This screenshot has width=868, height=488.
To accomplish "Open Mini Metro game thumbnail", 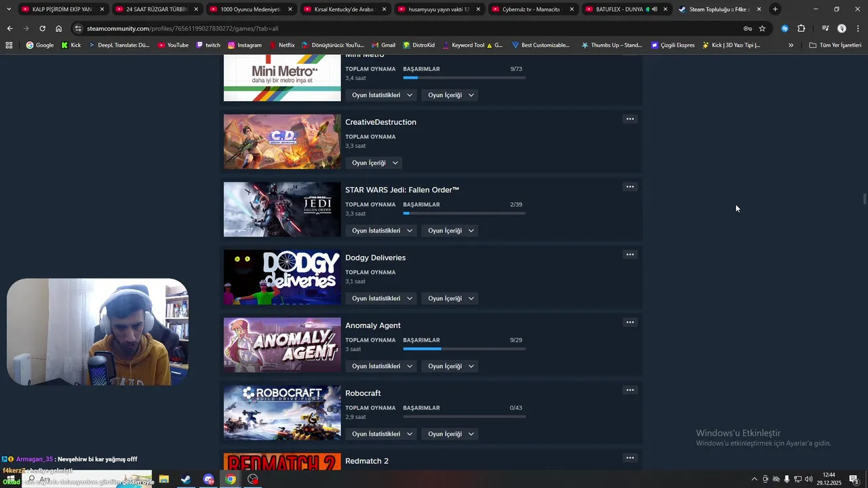I will pyautogui.click(x=282, y=79).
